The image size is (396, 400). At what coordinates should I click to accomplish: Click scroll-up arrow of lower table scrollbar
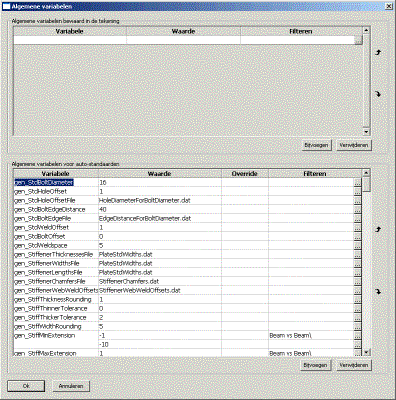click(366, 173)
